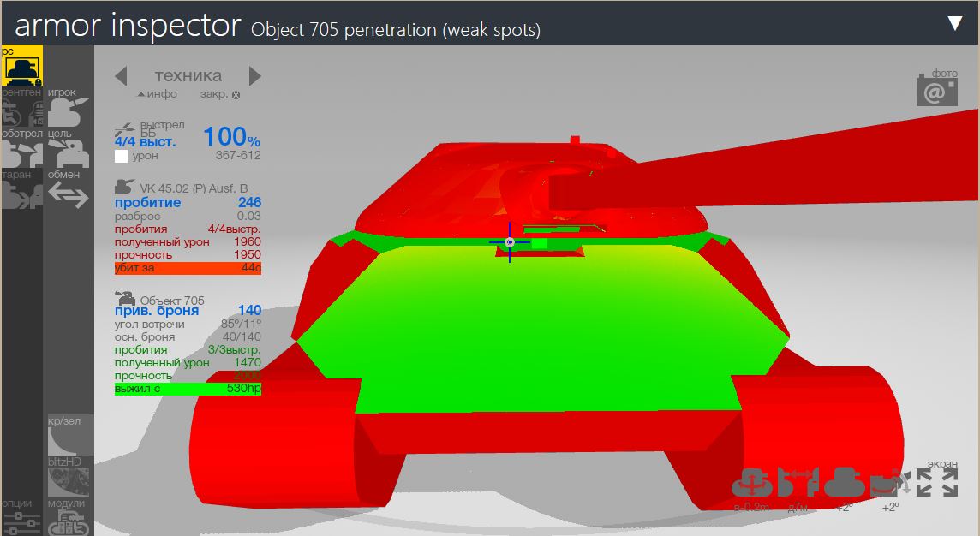Go to previous техника with left arrow
980x536 pixels.
click(122, 76)
